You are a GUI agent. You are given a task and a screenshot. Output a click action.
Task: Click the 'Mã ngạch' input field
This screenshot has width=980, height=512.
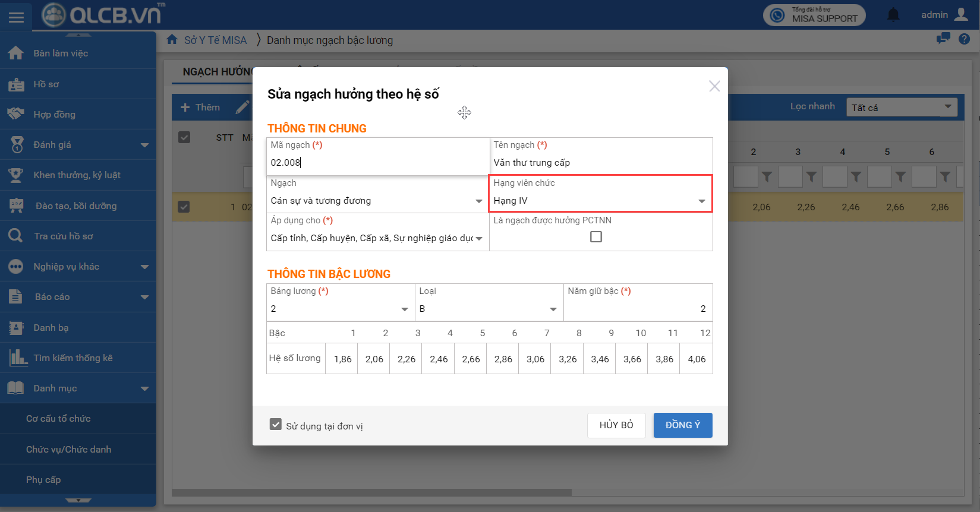(377, 163)
